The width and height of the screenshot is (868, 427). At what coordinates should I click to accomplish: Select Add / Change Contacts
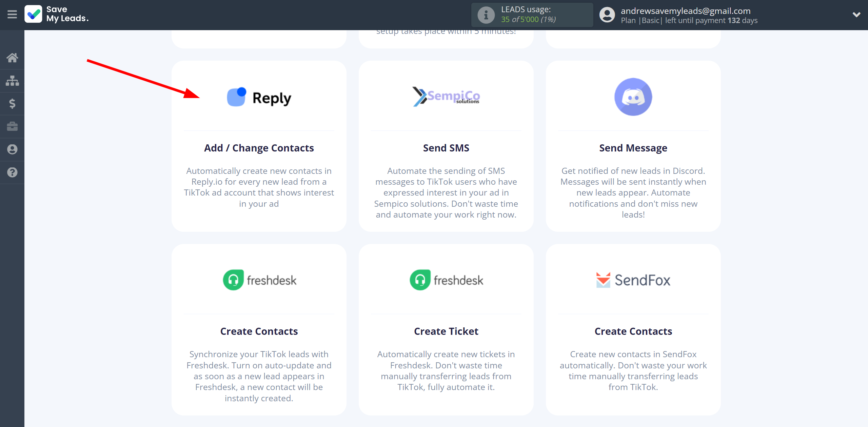pyautogui.click(x=259, y=148)
